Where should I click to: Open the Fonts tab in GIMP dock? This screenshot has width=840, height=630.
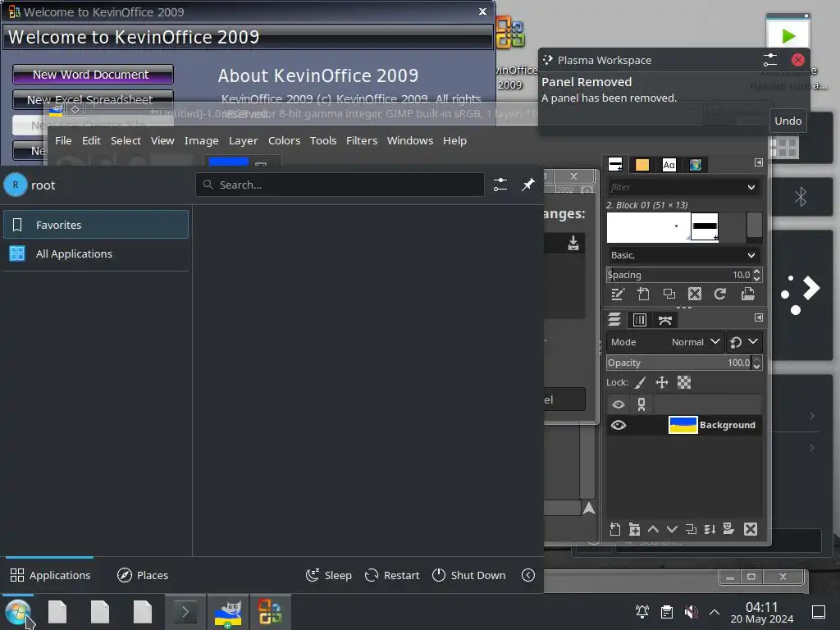tap(669, 164)
